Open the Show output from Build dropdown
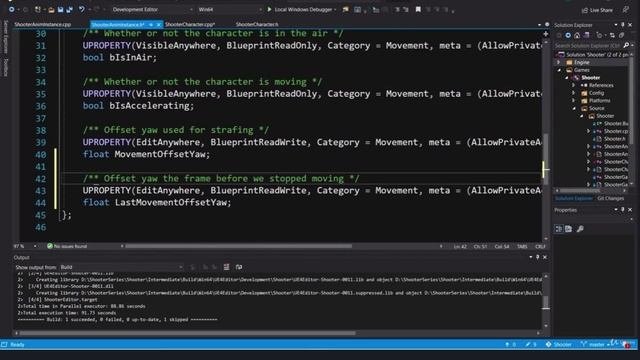640x360 pixels. (x=122, y=267)
